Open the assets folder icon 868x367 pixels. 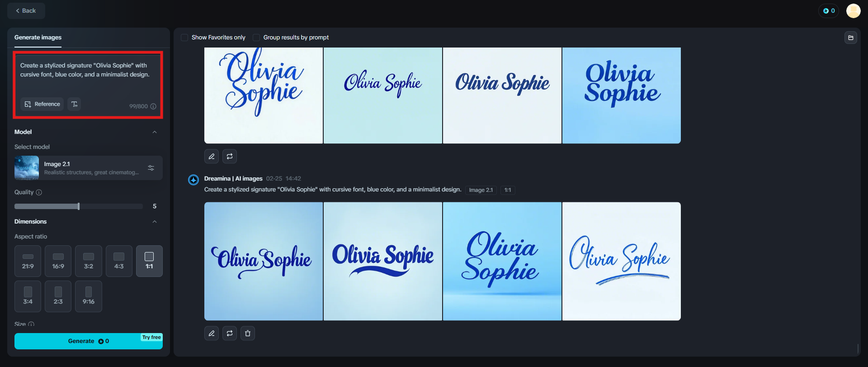click(x=851, y=38)
